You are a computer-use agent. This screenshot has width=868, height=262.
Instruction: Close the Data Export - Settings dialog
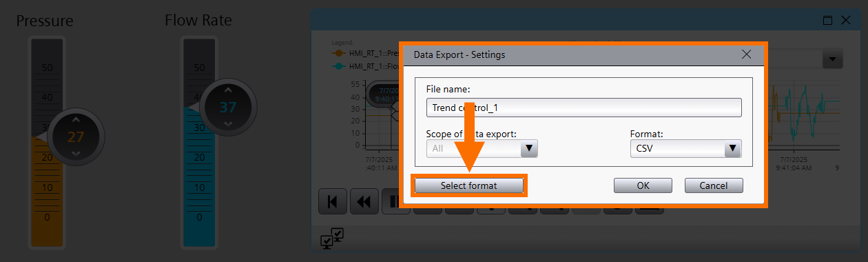point(746,54)
